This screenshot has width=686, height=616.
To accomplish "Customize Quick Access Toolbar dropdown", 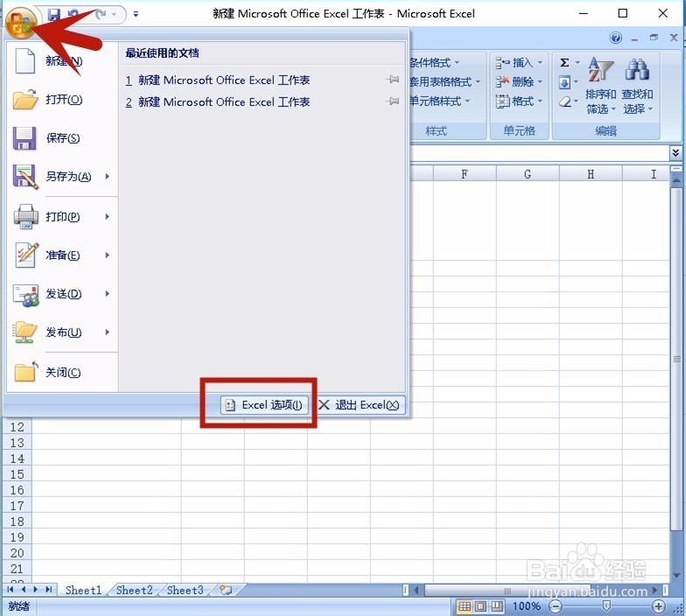I will [x=136, y=14].
